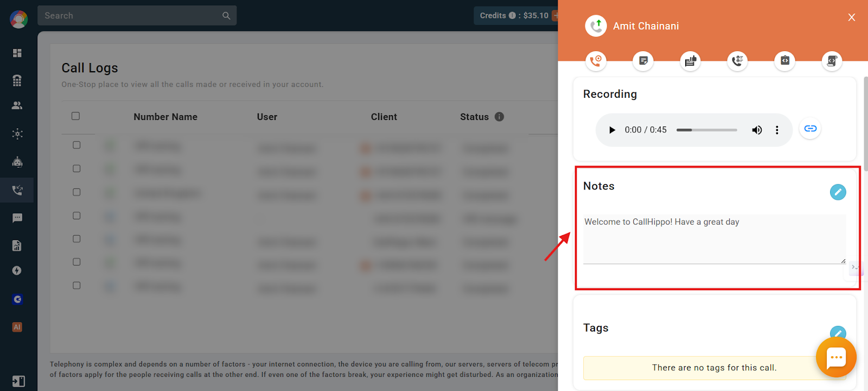
Task: Switch to the thumbs-up feedback tab icon
Action: (690, 61)
